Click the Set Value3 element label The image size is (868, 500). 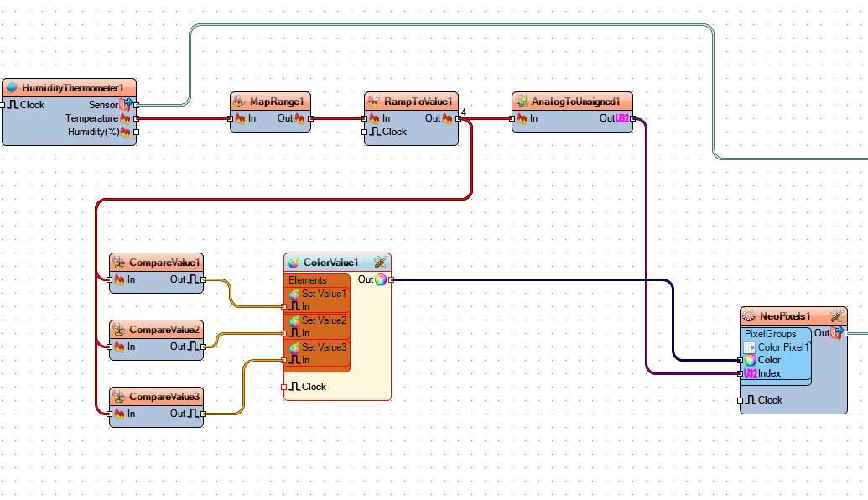tap(324, 347)
